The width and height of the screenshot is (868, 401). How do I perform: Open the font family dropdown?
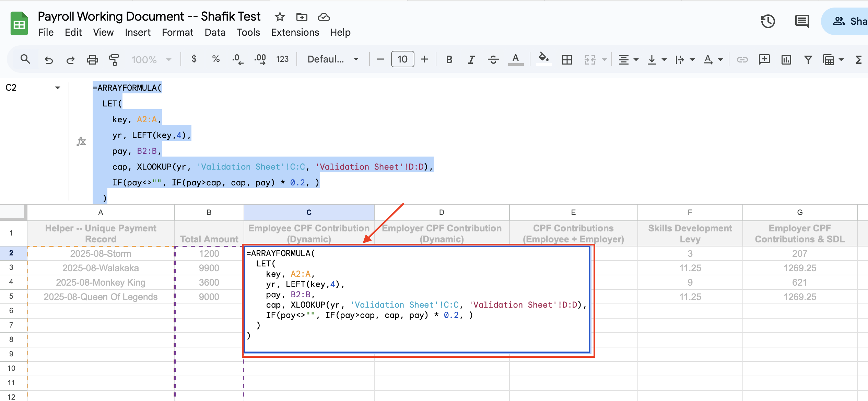[x=333, y=59]
